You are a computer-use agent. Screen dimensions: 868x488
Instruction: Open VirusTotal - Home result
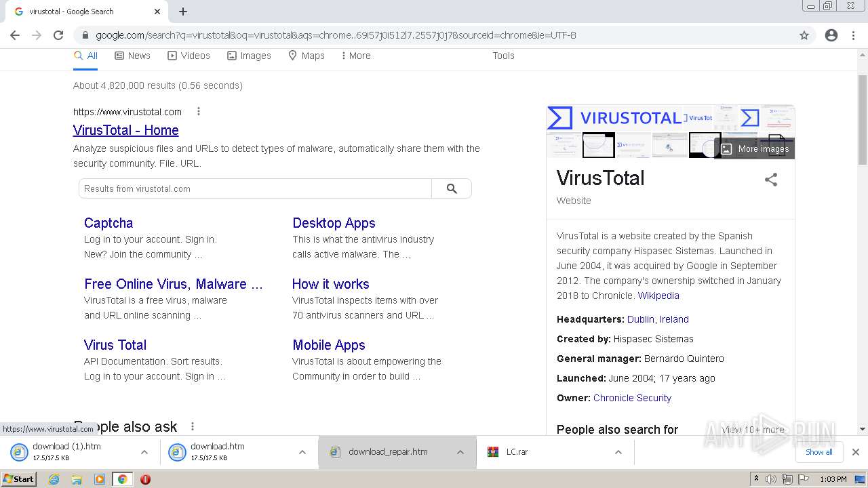tap(126, 130)
